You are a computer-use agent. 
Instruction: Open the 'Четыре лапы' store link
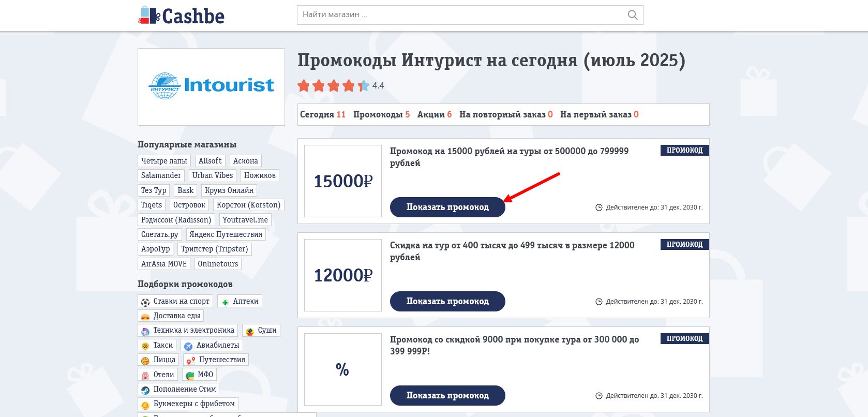coord(164,161)
